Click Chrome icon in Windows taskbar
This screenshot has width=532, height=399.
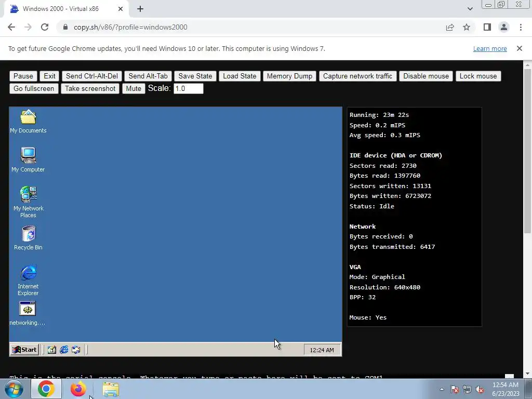point(46,389)
